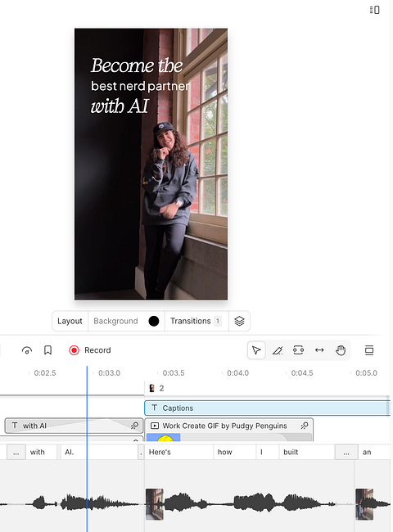The width and height of the screenshot is (393, 532).
Task: Click the effects icon on Pudgy Penguins GIF clip
Action: pyautogui.click(x=305, y=426)
